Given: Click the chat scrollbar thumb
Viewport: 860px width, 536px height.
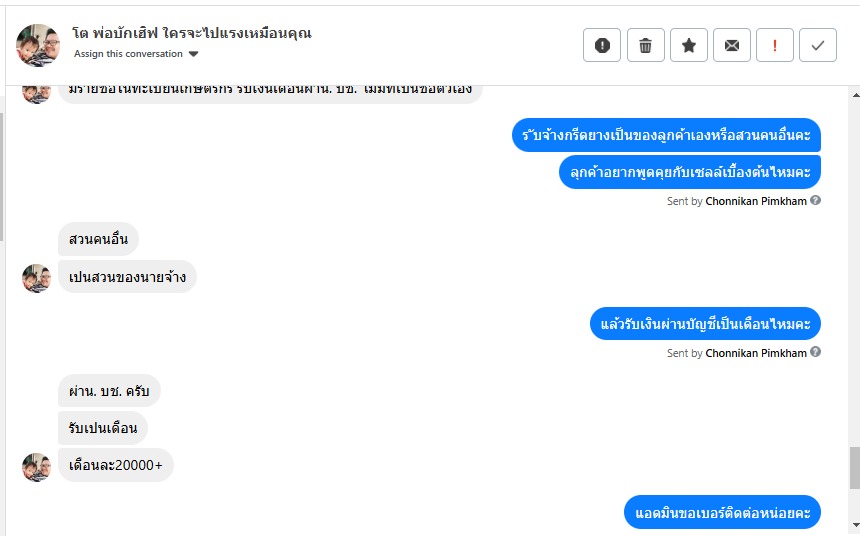Looking at the screenshot, I should (854, 466).
